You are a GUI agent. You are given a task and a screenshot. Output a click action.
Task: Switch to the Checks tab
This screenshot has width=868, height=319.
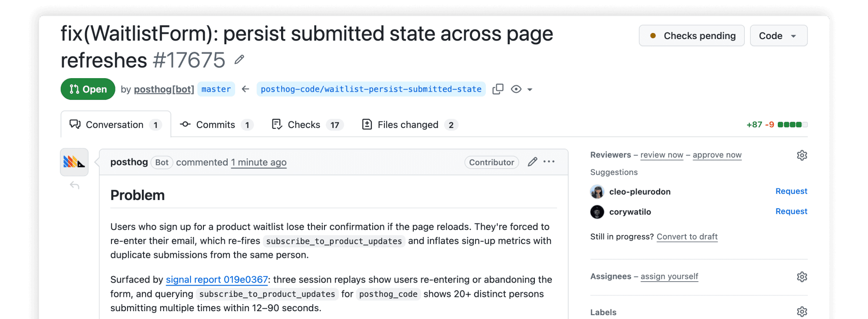coord(308,125)
